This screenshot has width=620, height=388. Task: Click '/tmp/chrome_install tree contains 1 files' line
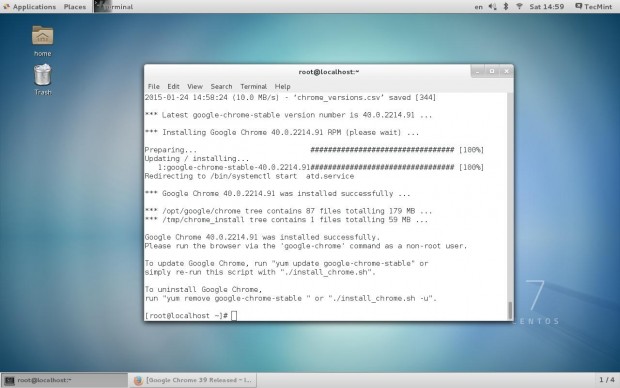click(x=286, y=220)
